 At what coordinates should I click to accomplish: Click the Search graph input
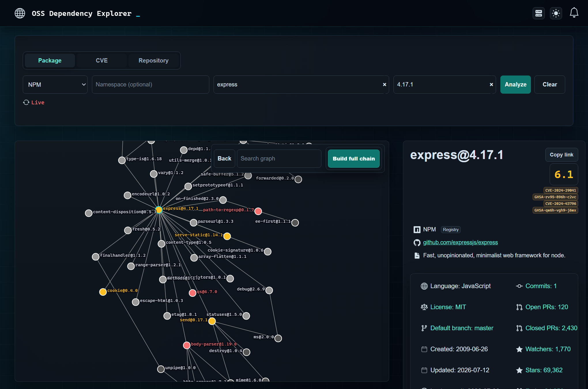279,158
